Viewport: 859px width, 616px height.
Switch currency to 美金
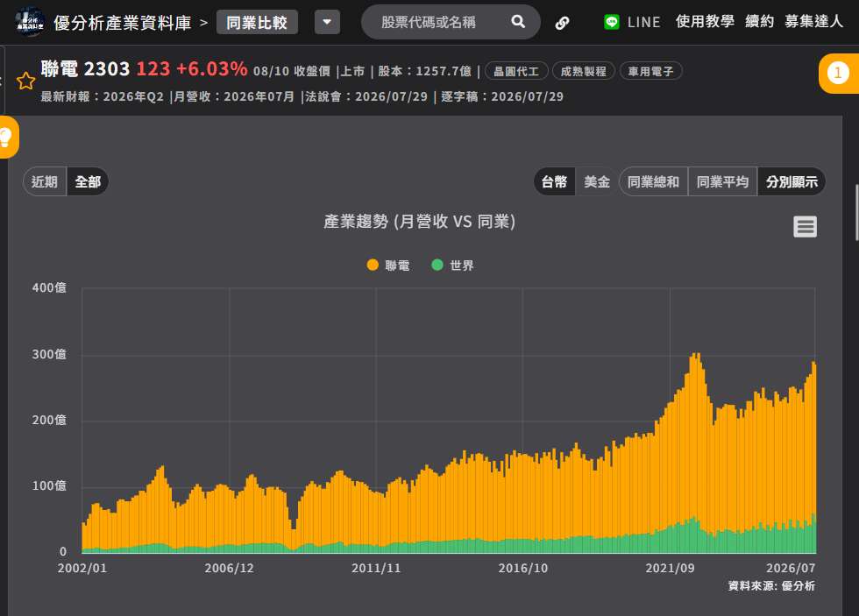(597, 181)
